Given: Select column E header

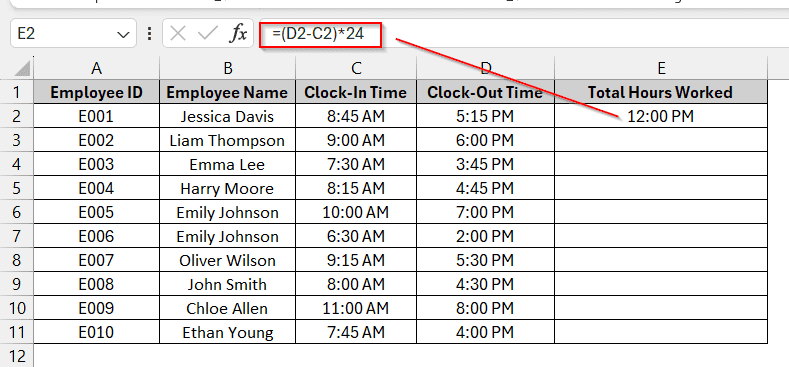Looking at the screenshot, I should point(661,68).
